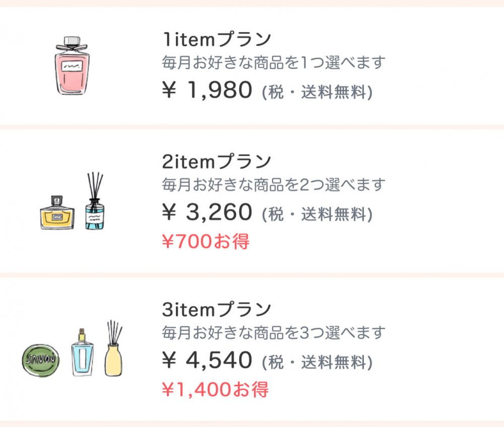Tap the ¥700お得 savings label
The height and width of the screenshot is (427, 504).
point(206,242)
